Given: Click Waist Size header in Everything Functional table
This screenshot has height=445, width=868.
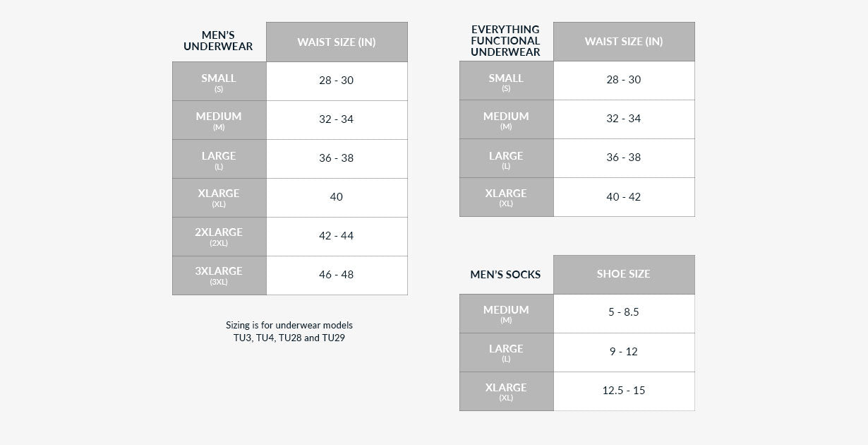Looking at the screenshot, I should 624,42.
